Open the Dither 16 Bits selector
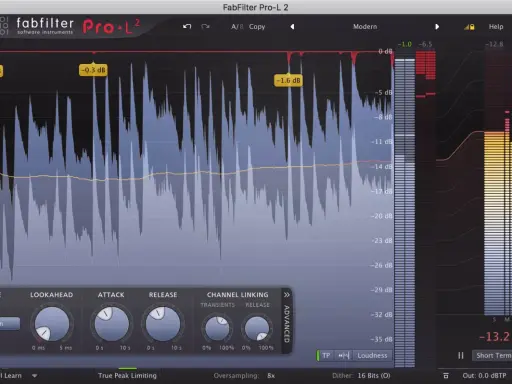Image resolution: width=512 pixels, height=384 pixels. [x=361, y=376]
